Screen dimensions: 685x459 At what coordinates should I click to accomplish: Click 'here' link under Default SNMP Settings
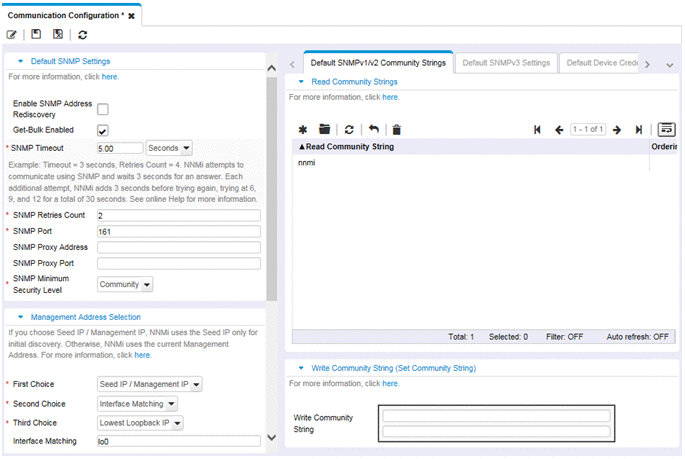click(109, 76)
